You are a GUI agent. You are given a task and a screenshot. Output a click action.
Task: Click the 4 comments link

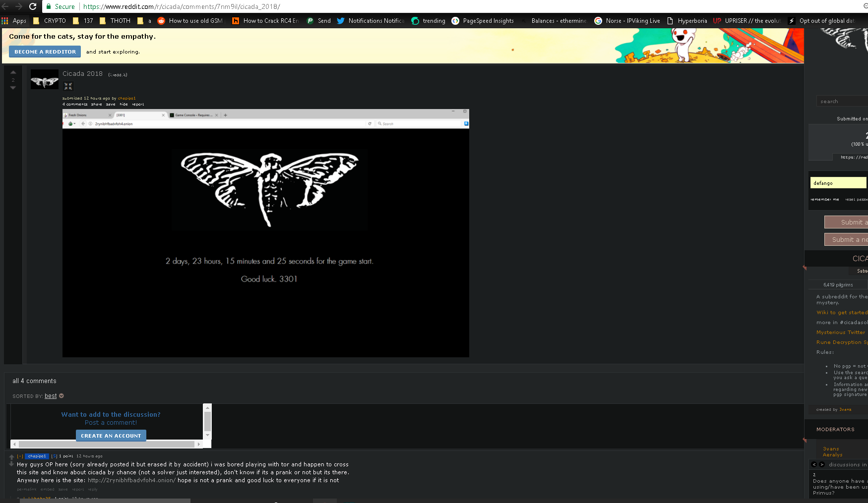tap(75, 104)
